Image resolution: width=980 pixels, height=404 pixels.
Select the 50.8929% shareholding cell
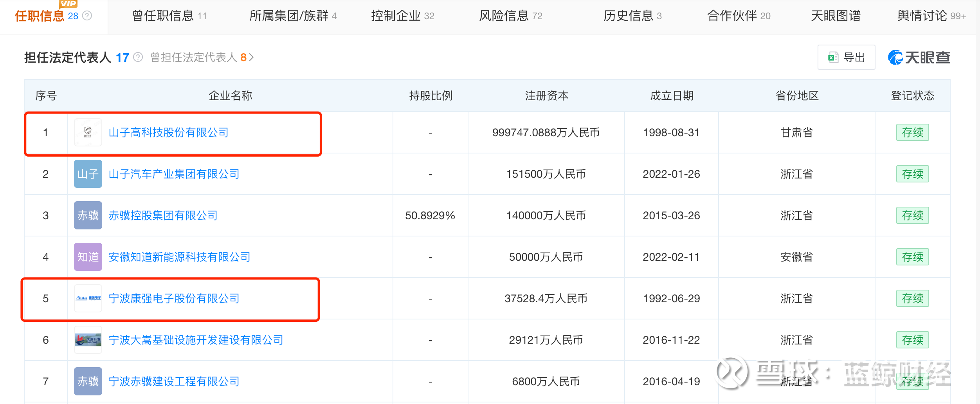(430, 215)
